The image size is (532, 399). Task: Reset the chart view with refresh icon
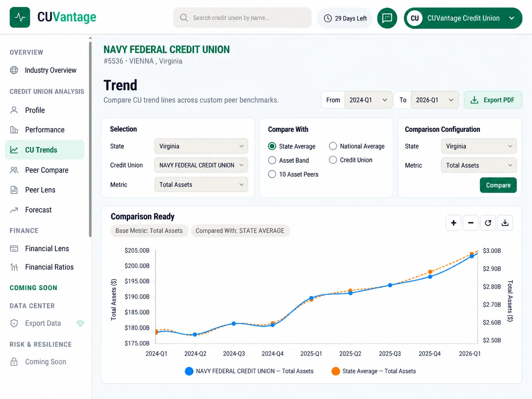(x=488, y=223)
